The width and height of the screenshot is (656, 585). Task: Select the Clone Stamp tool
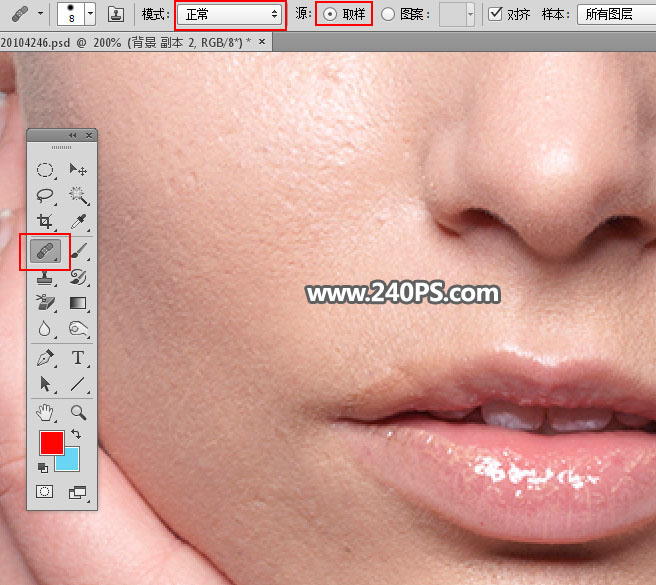coord(45,277)
